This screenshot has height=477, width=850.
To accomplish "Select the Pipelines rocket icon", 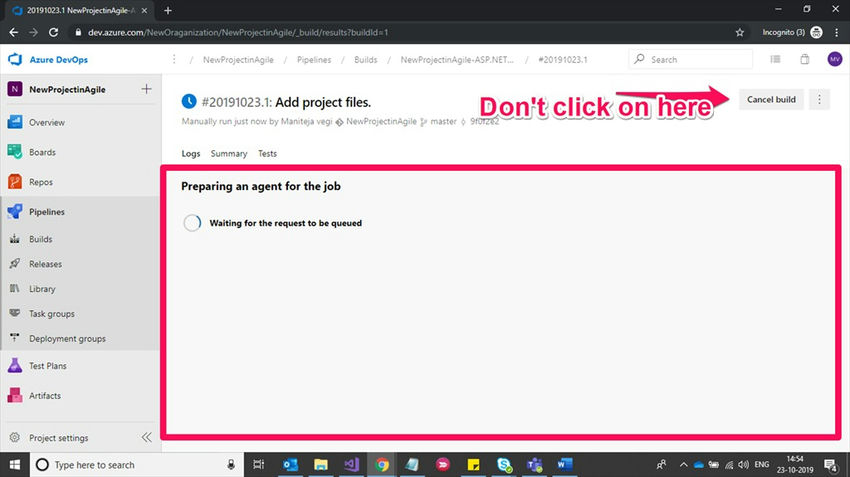I will point(15,211).
